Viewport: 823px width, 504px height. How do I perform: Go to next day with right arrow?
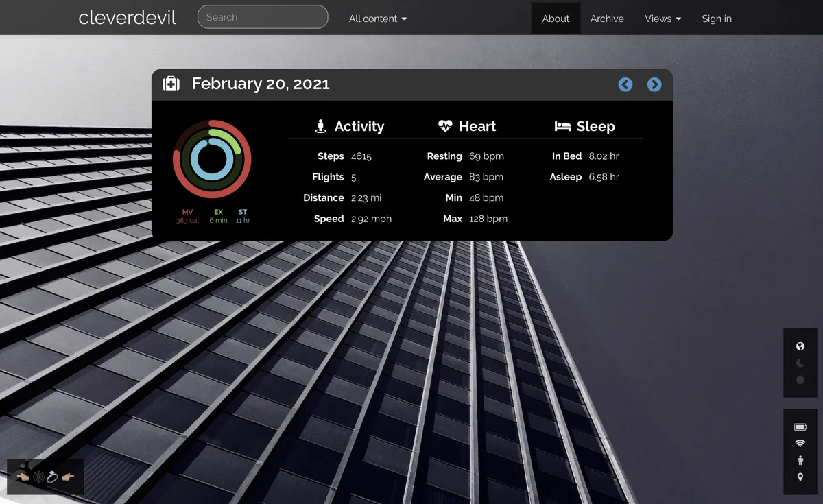coord(654,84)
